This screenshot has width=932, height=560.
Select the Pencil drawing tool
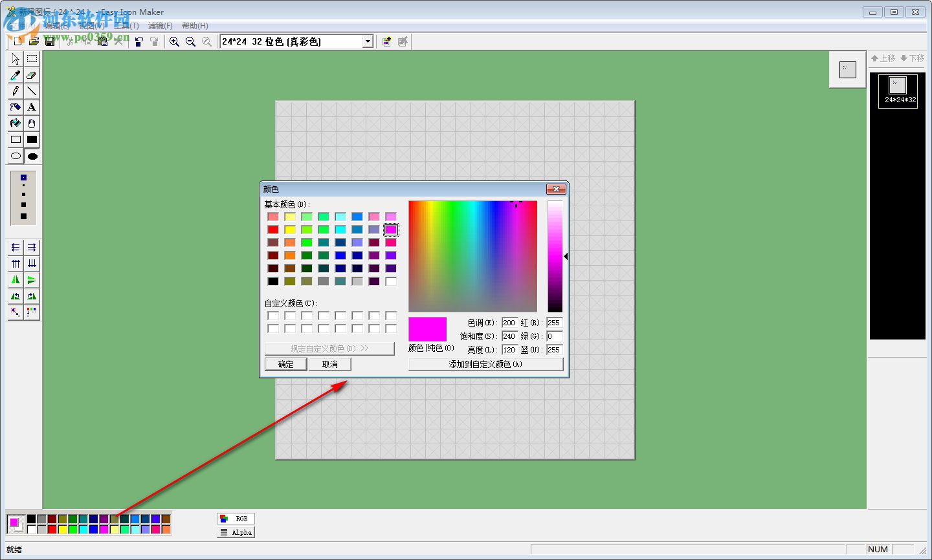pos(15,91)
